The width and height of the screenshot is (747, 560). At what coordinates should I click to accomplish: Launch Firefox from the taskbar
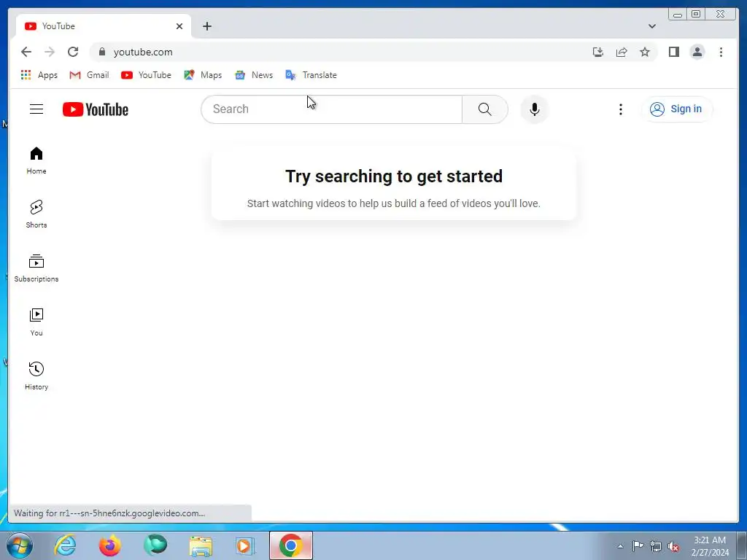tap(109, 545)
